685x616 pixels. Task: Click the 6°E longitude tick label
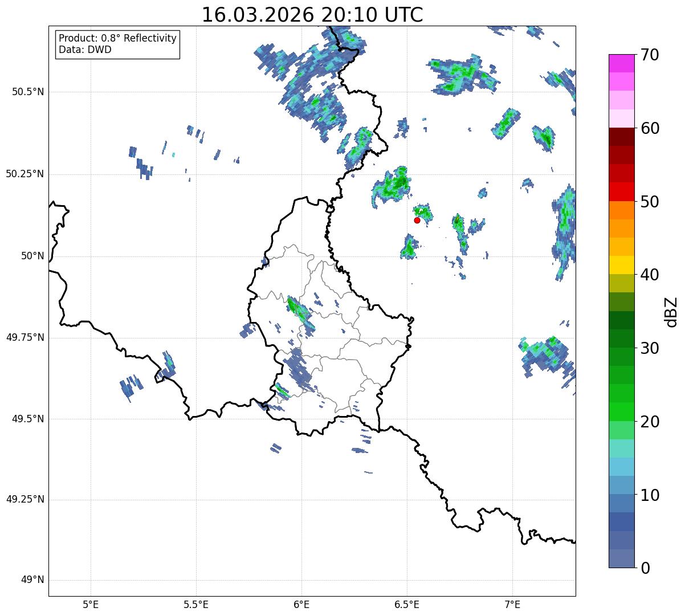click(301, 605)
